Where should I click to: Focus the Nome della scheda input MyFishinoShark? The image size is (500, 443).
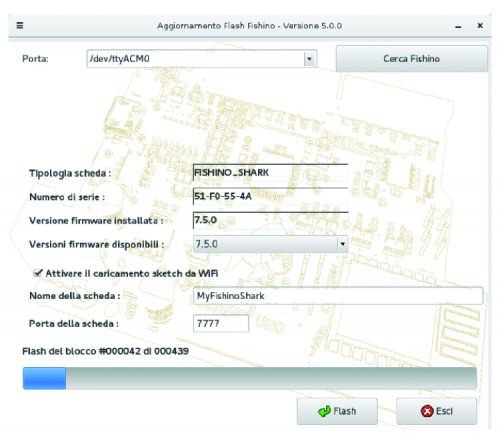pyautogui.click(x=338, y=296)
